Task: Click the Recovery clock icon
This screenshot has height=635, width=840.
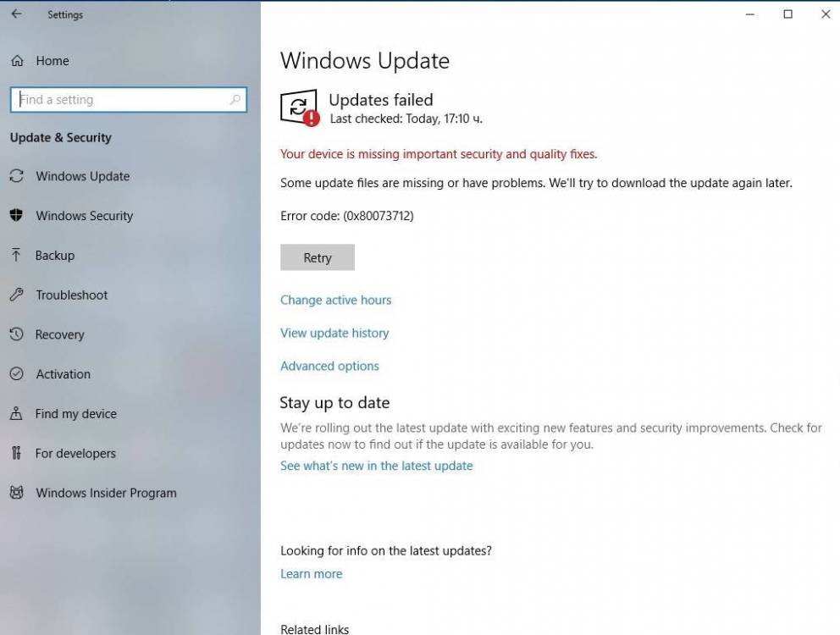Action: pos(17,334)
